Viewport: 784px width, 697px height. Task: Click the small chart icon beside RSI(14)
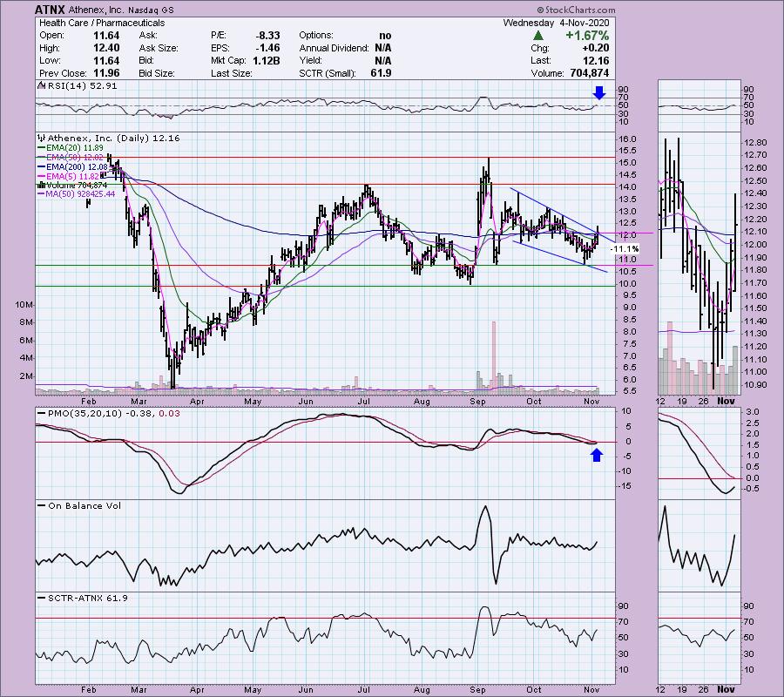40,85
